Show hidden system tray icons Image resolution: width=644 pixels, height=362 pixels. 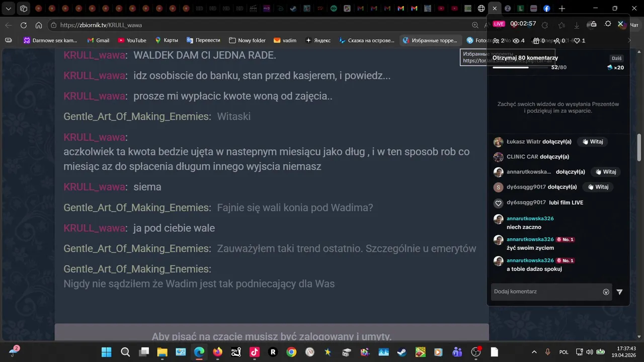point(534,352)
